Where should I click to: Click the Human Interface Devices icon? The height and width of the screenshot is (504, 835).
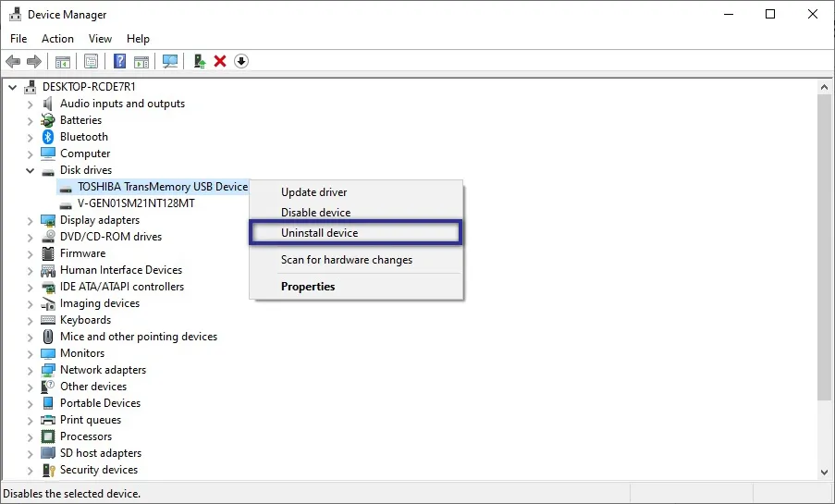tap(48, 270)
